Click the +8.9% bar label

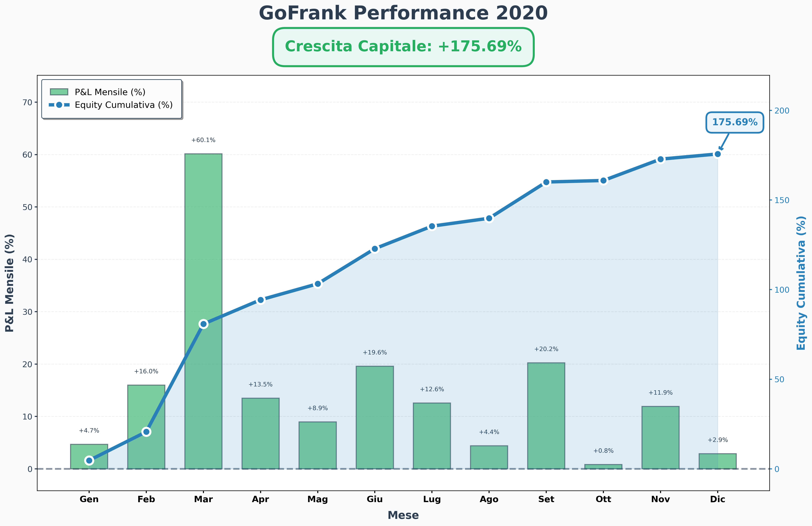click(x=318, y=408)
